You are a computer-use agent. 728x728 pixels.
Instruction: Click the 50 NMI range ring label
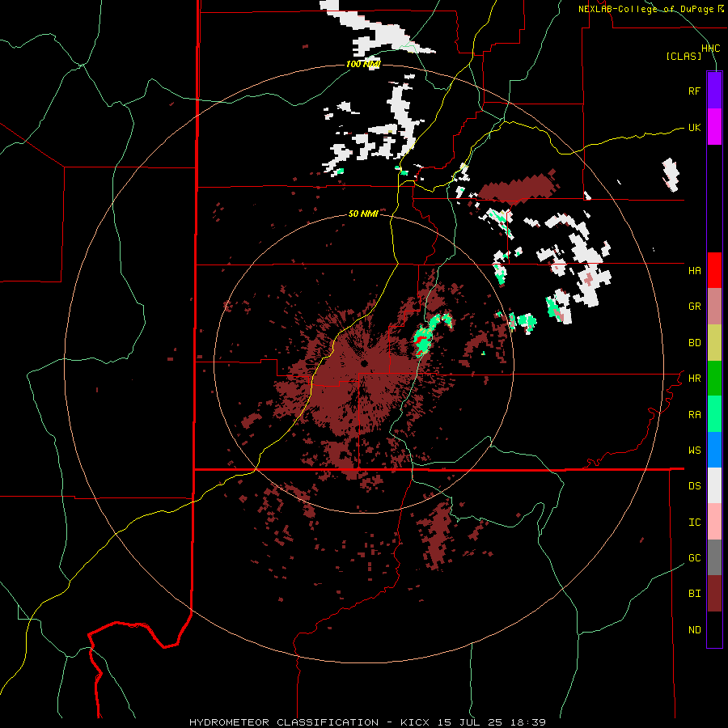click(x=363, y=214)
